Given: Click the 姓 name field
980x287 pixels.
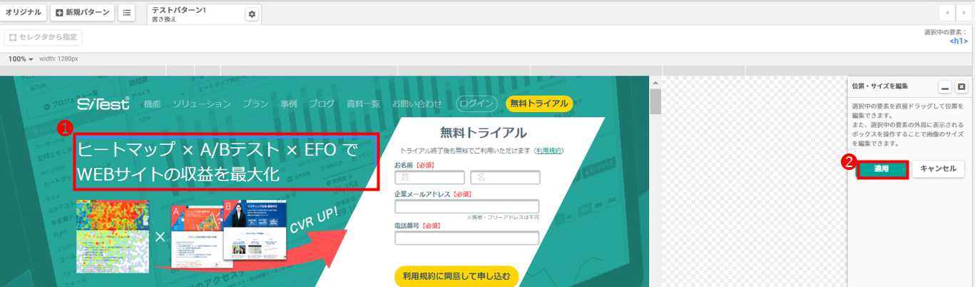Looking at the screenshot, I should 429,177.
